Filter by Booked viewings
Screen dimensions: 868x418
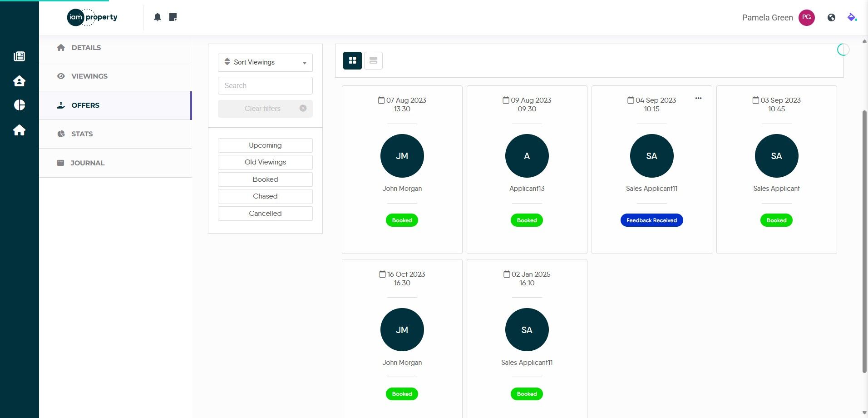coord(265,179)
